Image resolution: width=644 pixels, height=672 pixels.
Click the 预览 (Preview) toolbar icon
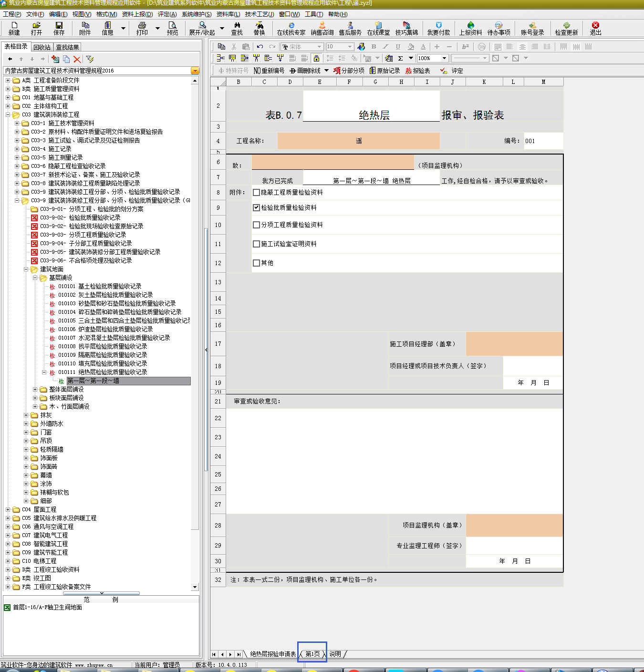click(x=172, y=28)
